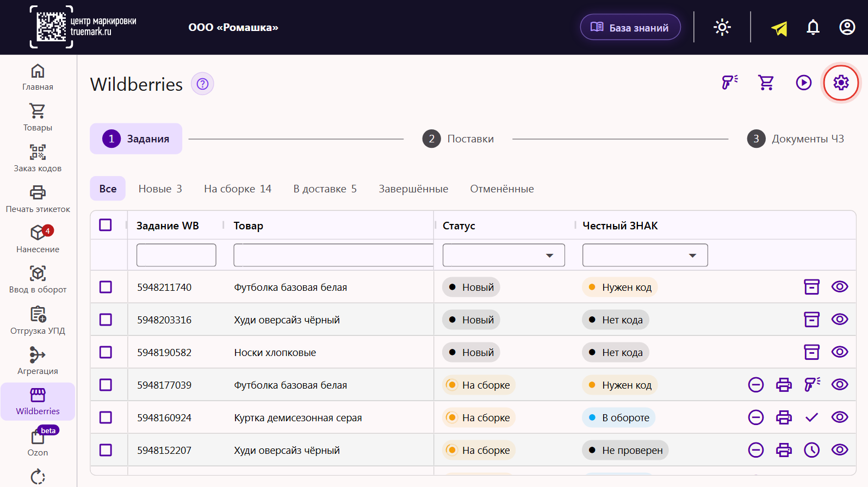868x487 pixels.
Task: Check the row for Носки хлопковые
Action: click(x=106, y=352)
